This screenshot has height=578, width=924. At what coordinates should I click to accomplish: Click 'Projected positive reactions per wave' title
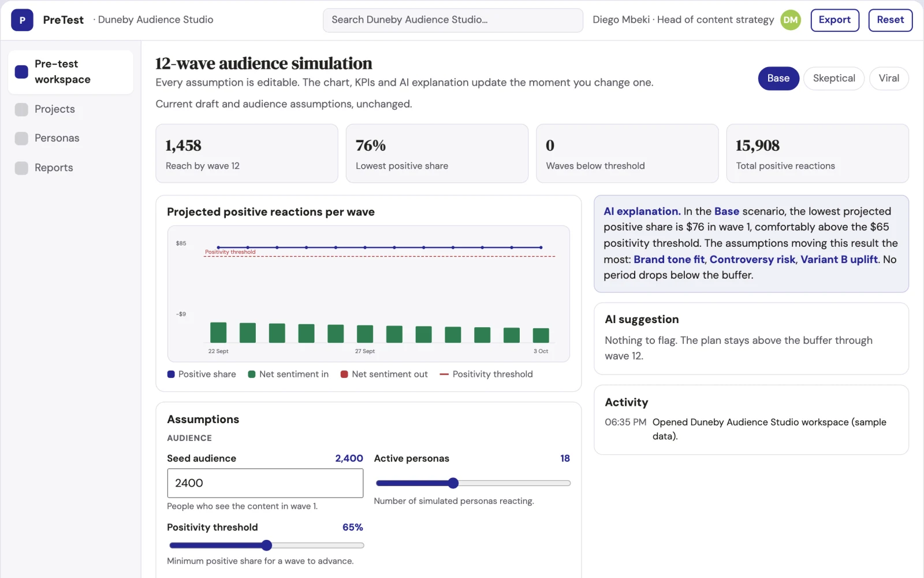click(x=271, y=212)
